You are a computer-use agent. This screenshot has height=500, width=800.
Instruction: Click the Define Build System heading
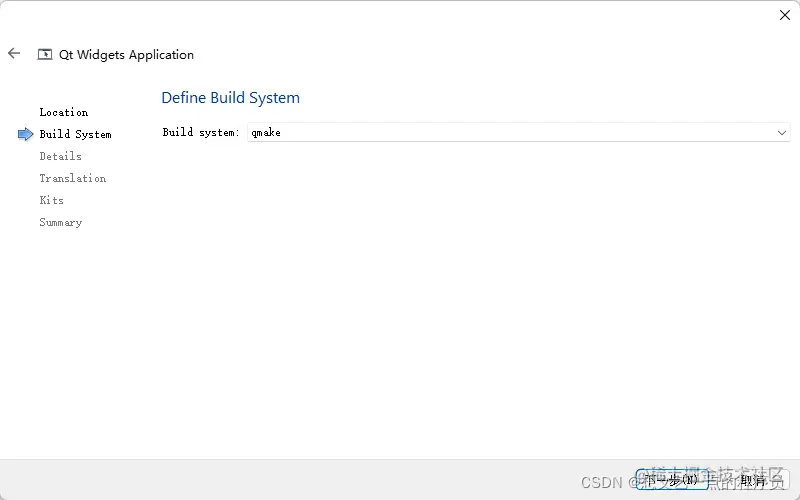231,97
